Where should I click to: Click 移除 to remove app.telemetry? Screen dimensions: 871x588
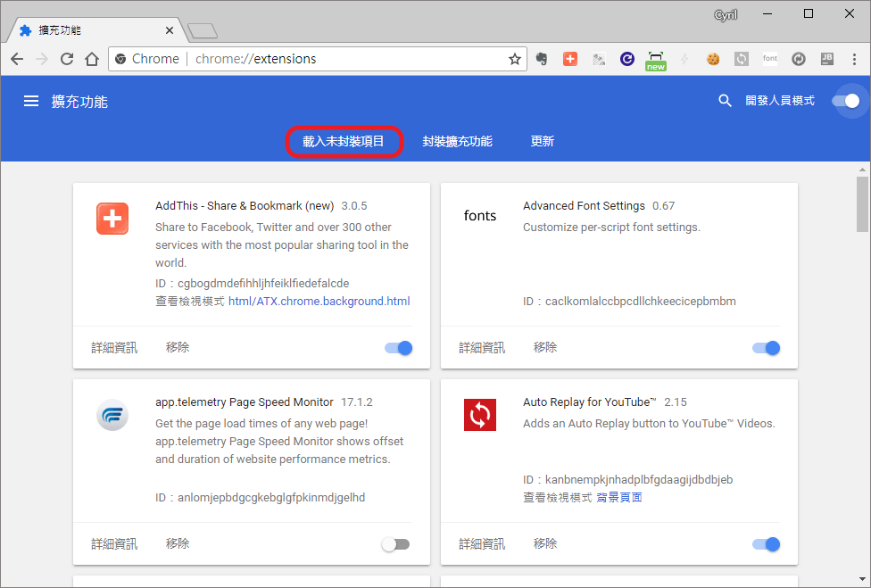[178, 543]
